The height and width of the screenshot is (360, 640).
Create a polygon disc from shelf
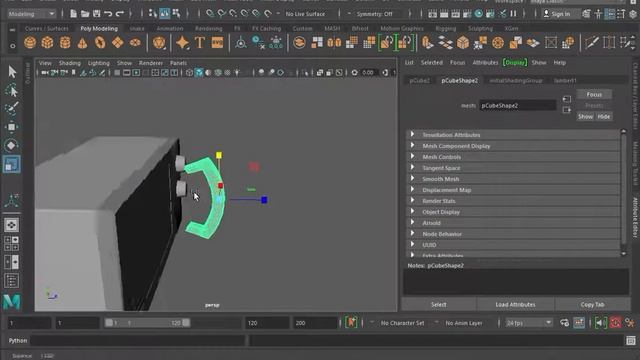135,42
